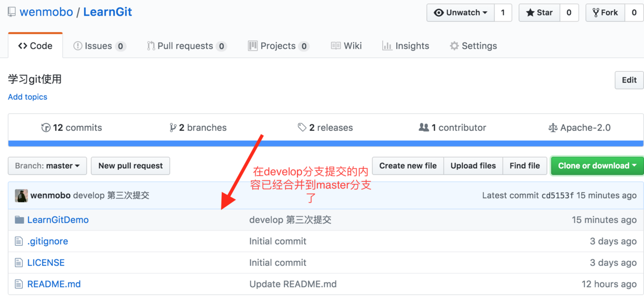Click the wenmobo author name in the commit bar

pyautogui.click(x=50, y=196)
